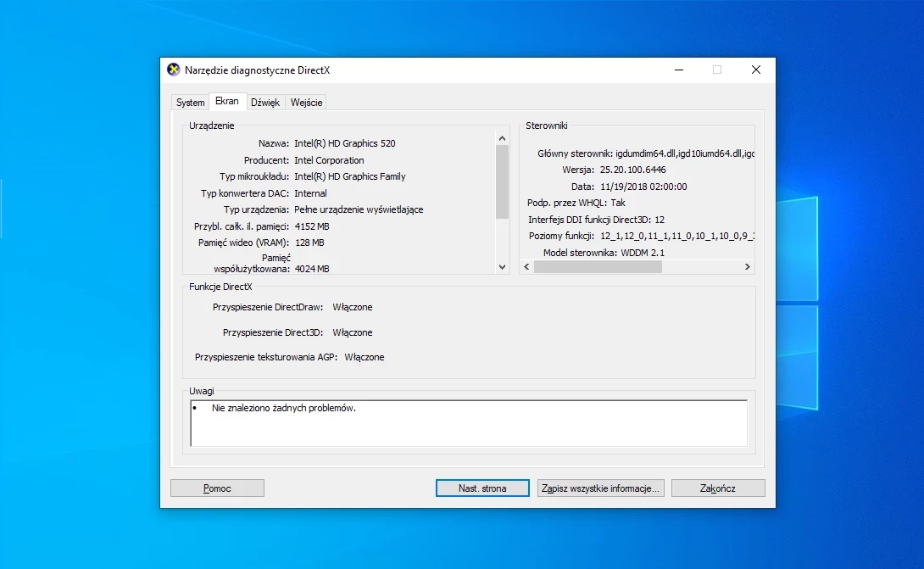Go to the Wejście tab
The height and width of the screenshot is (569, 924).
click(306, 103)
